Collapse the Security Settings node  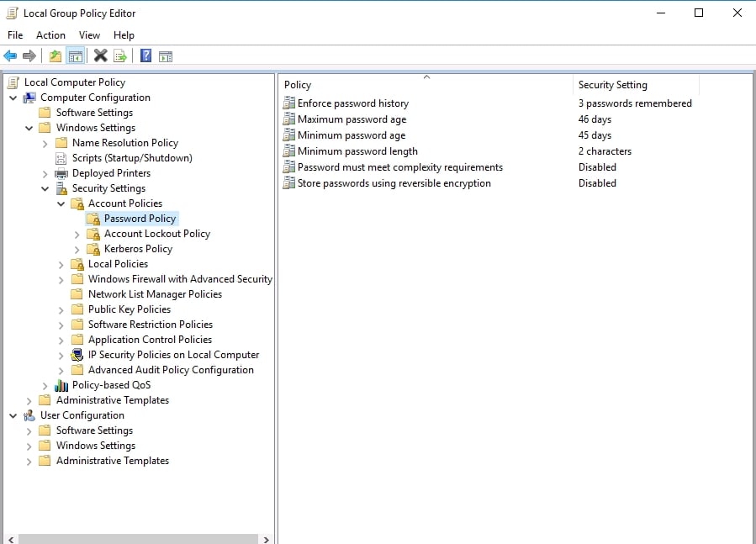point(46,188)
